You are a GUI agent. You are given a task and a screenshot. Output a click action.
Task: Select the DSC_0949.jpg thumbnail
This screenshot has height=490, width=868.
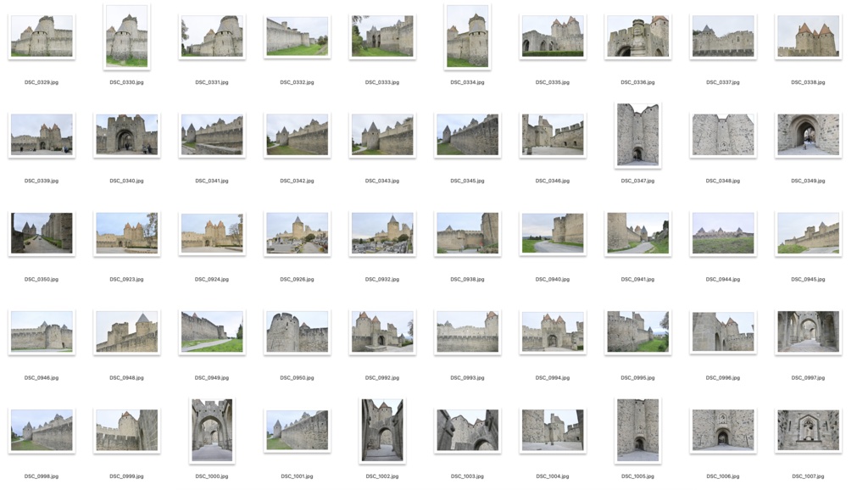click(212, 331)
